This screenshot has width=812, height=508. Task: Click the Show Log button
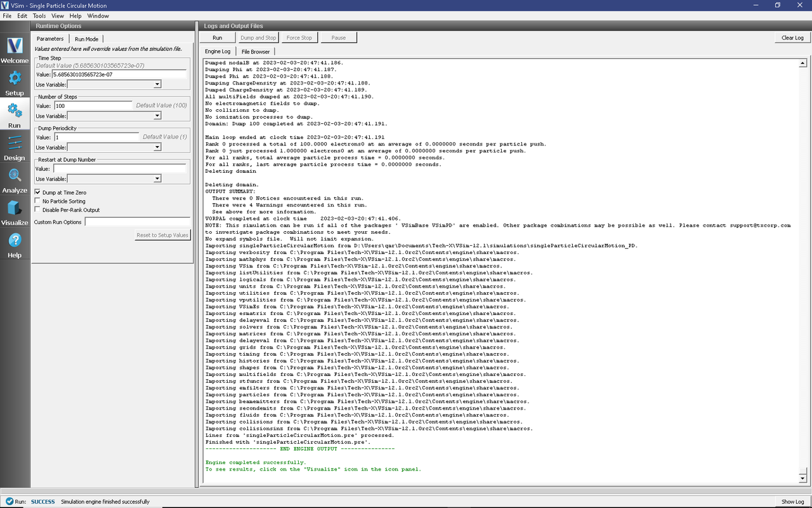792,502
